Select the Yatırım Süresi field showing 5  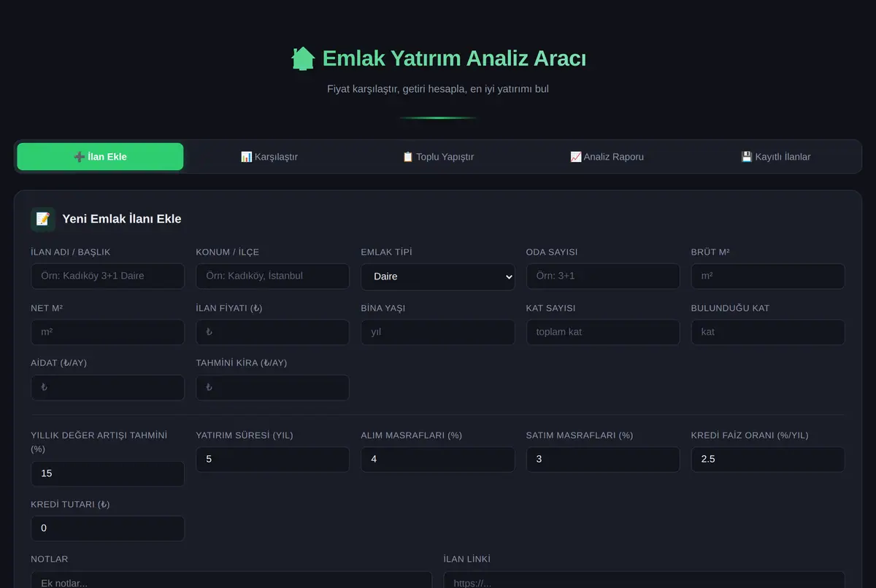point(273,460)
